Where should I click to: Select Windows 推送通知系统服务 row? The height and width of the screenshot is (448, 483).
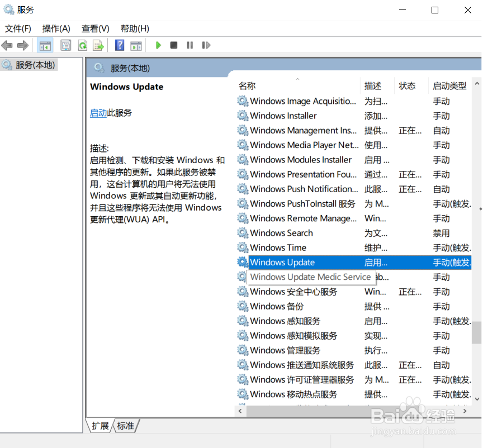click(x=354, y=365)
